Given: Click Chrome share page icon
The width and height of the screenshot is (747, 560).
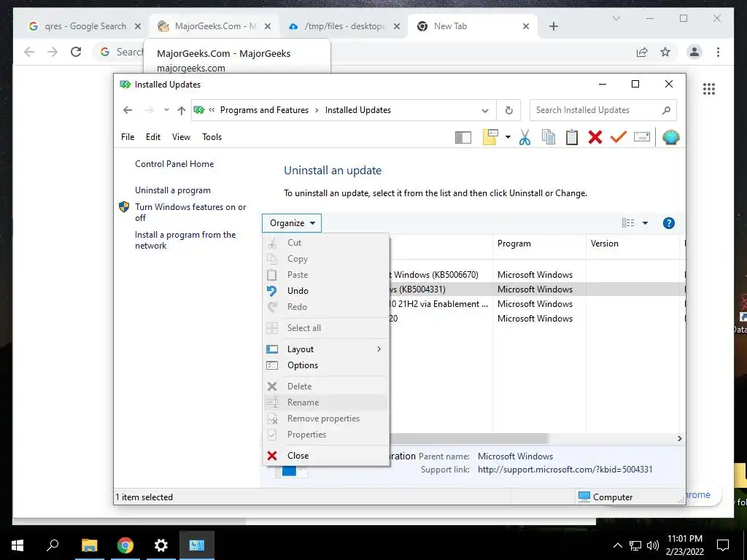Looking at the screenshot, I should 642,52.
